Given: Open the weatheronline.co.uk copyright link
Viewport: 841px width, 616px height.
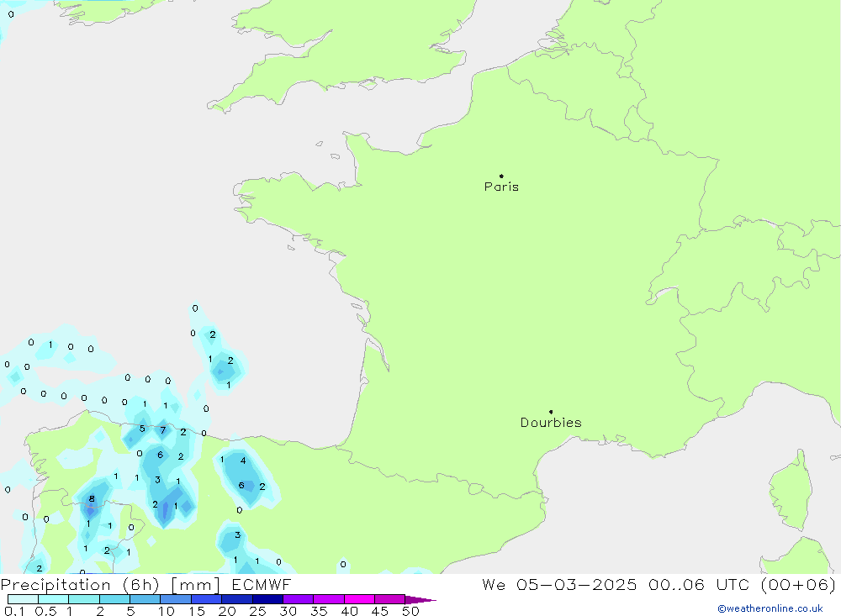Looking at the screenshot, I should click(x=770, y=608).
